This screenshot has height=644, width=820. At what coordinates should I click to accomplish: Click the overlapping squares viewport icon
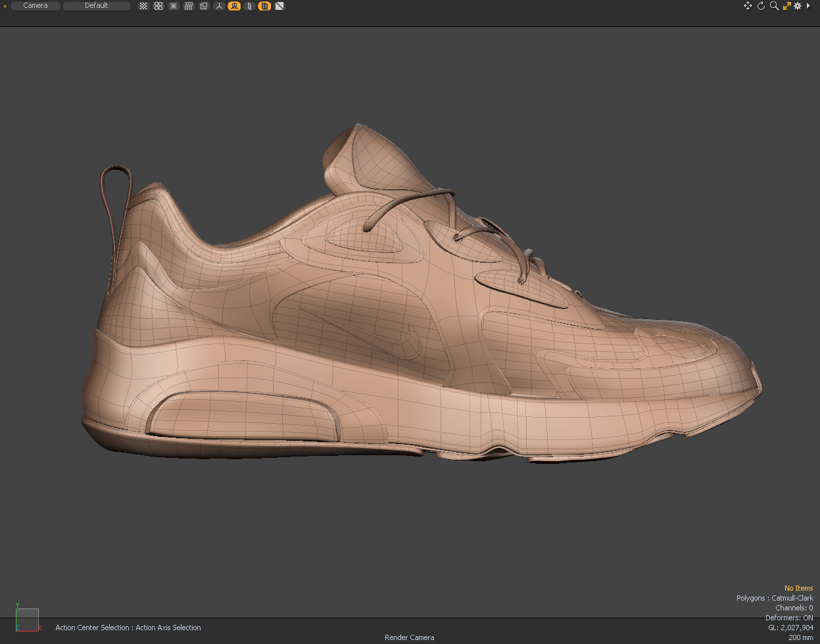click(x=204, y=6)
